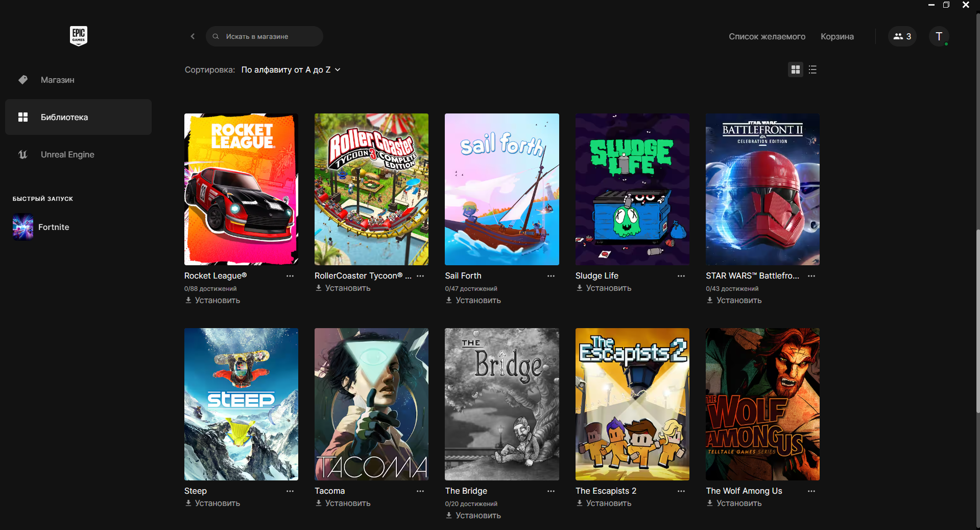980x530 pixels.
Task: Click the 0/88 достижений text
Action: click(210, 289)
